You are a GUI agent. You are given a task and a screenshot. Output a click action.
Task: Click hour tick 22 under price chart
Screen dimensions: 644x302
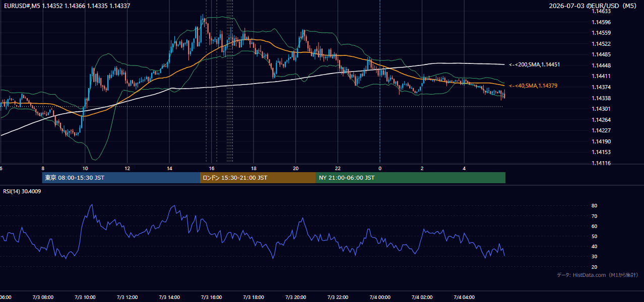pyautogui.click(x=338, y=168)
